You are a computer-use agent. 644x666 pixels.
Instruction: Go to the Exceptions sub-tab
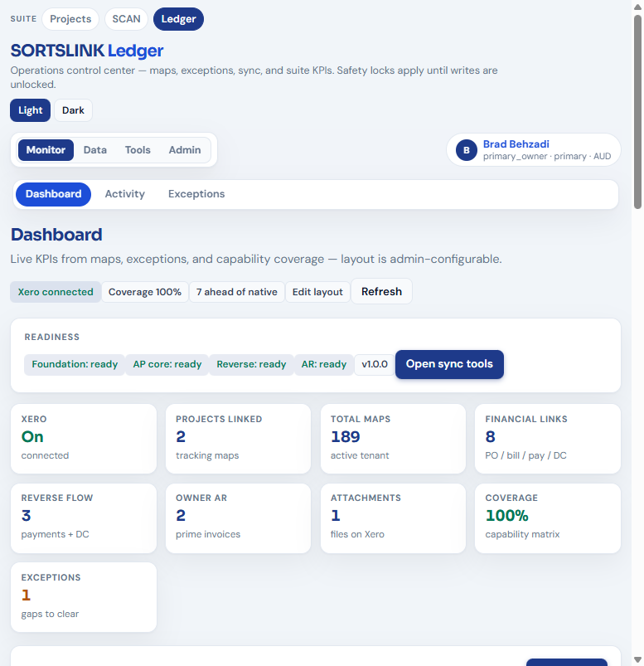point(196,194)
